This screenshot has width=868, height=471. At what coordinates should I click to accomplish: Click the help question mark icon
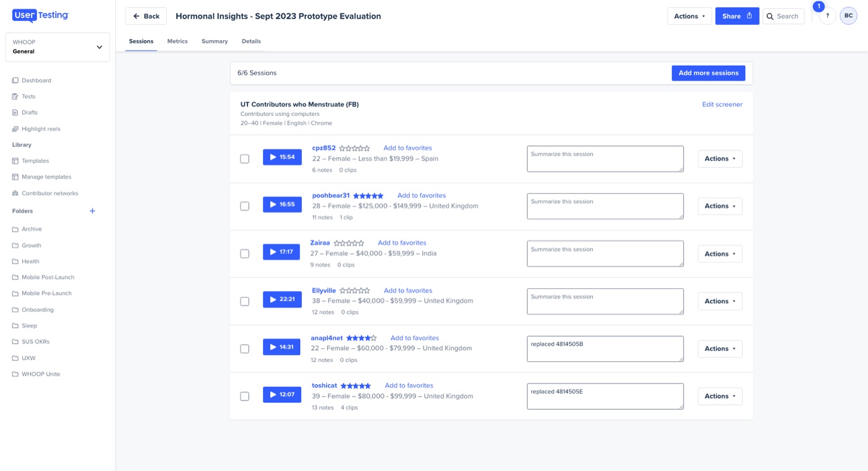coord(827,16)
